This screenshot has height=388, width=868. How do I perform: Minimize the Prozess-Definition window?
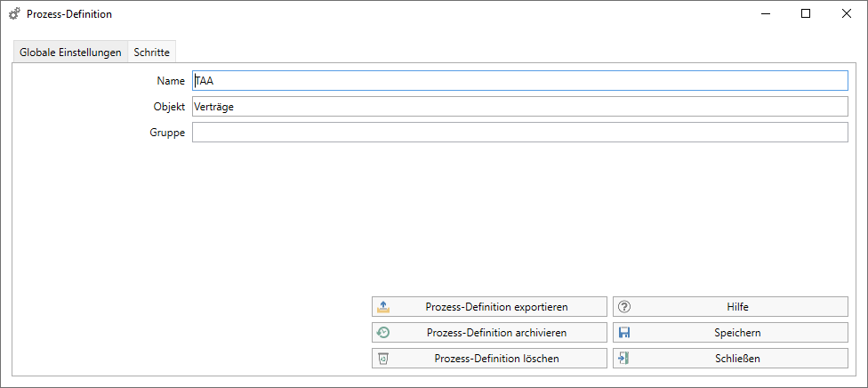pos(766,14)
